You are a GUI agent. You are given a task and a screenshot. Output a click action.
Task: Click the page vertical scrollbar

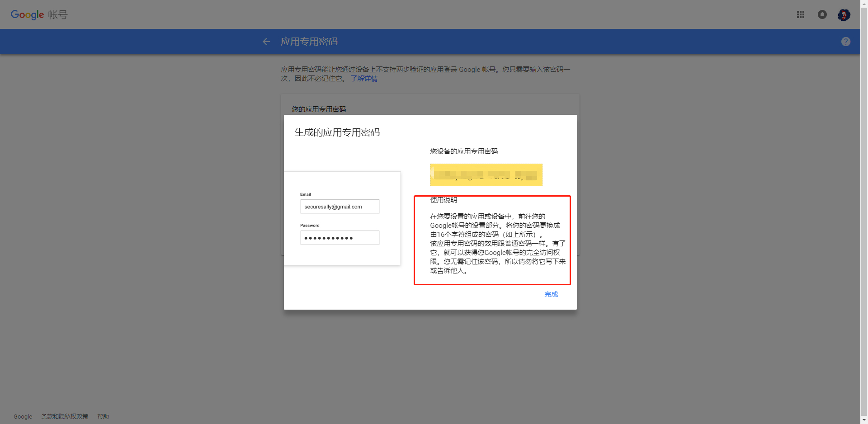click(x=864, y=212)
